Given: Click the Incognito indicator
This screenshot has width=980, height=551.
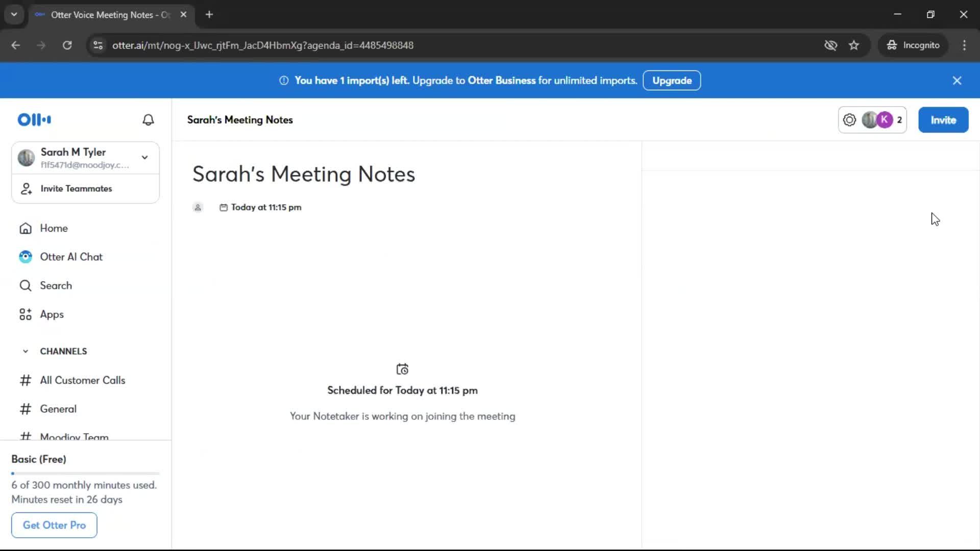Looking at the screenshot, I should (x=913, y=45).
